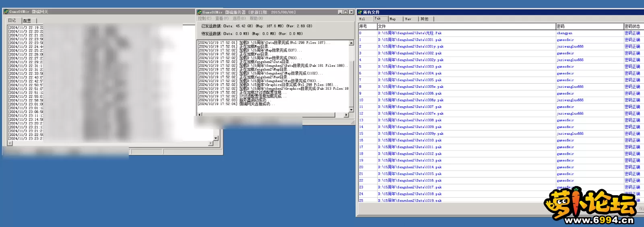
Task: Click the 所有文件 window title icon
Action: click(x=360, y=12)
